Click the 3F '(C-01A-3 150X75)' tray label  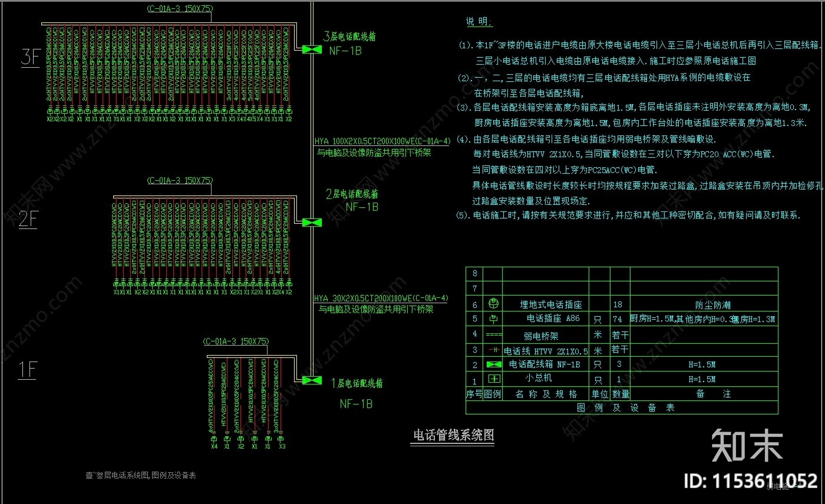180,9
